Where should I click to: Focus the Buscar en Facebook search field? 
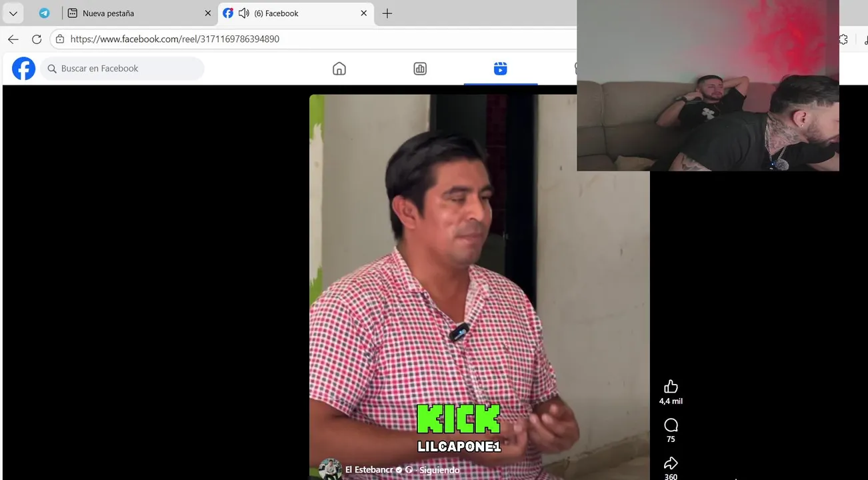coord(122,69)
